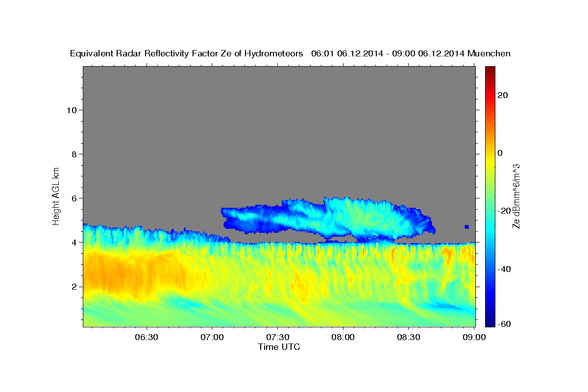The width and height of the screenshot is (588, 392).
Task: Click the 09:00 time tick label
Action: [474, 337]
